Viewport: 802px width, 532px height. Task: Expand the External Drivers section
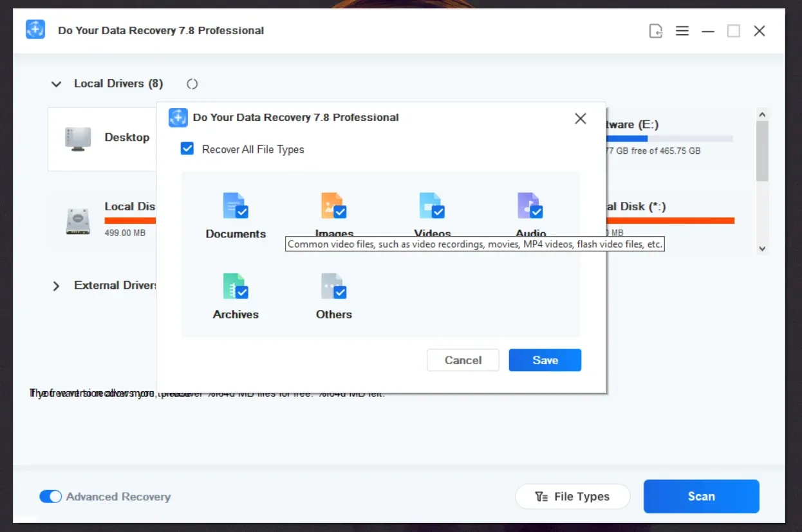56,286
